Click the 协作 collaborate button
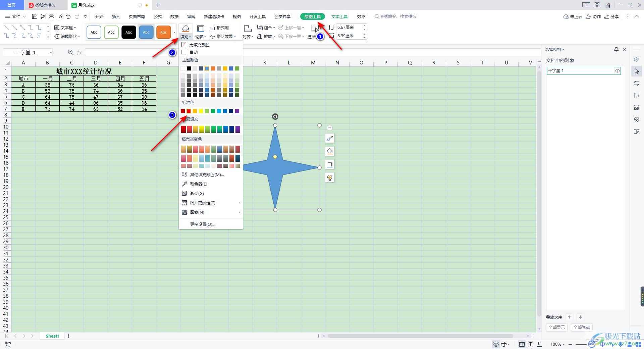This screenshot has width=644, height=349. (593, 16)
